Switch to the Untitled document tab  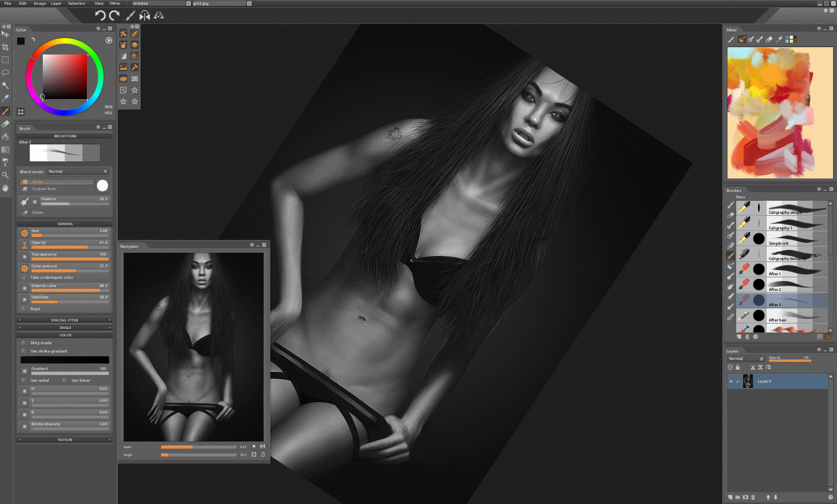click(158, 3)
